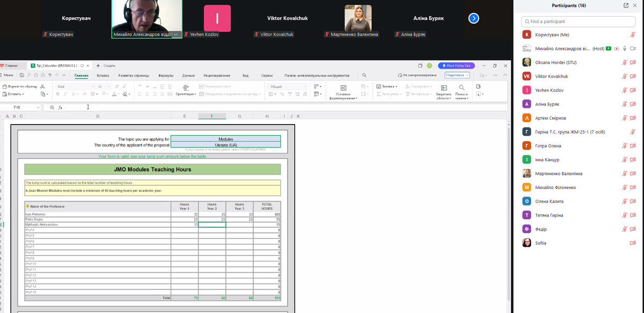Click the Find a participant search field

[580, 21]
